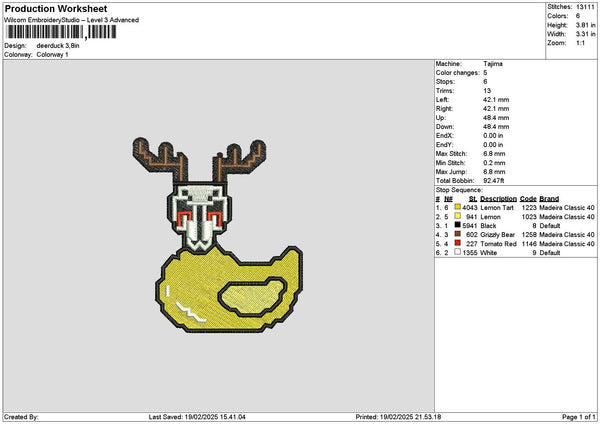Click the 'Code' column header
The image size is (600, 424).
528,199
